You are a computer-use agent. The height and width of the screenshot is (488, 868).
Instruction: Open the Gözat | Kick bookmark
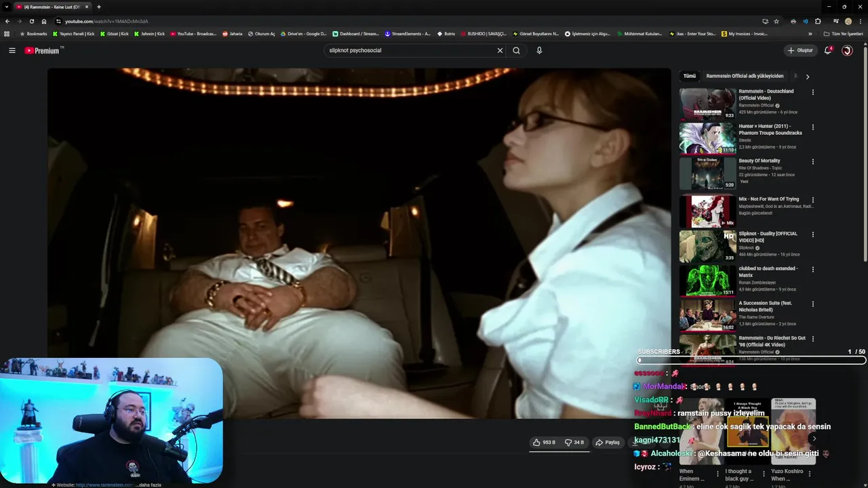click(x=114, y=33)
